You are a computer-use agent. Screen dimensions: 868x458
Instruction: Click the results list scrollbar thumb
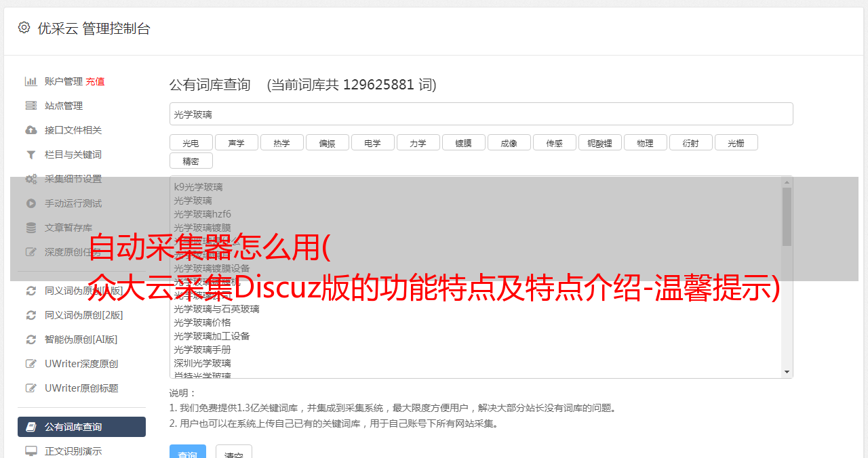tap(787, 217)
